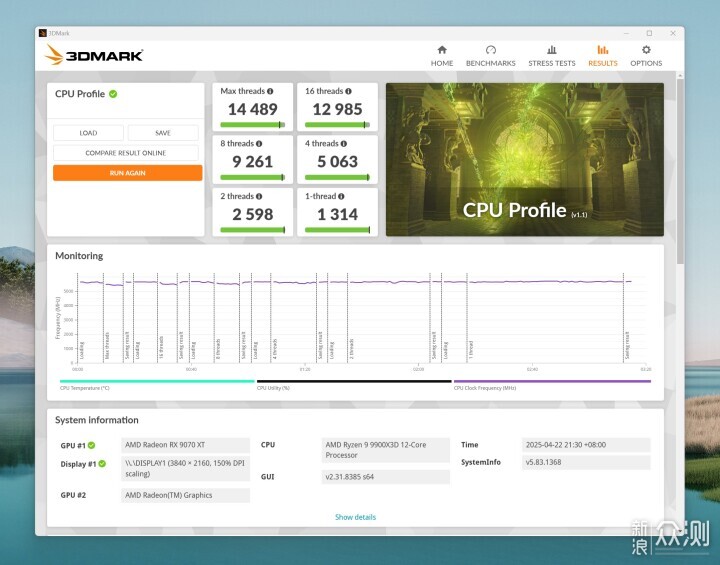Click the 4 threads score 5 063
720x565 pixels.
pos(337,162)
